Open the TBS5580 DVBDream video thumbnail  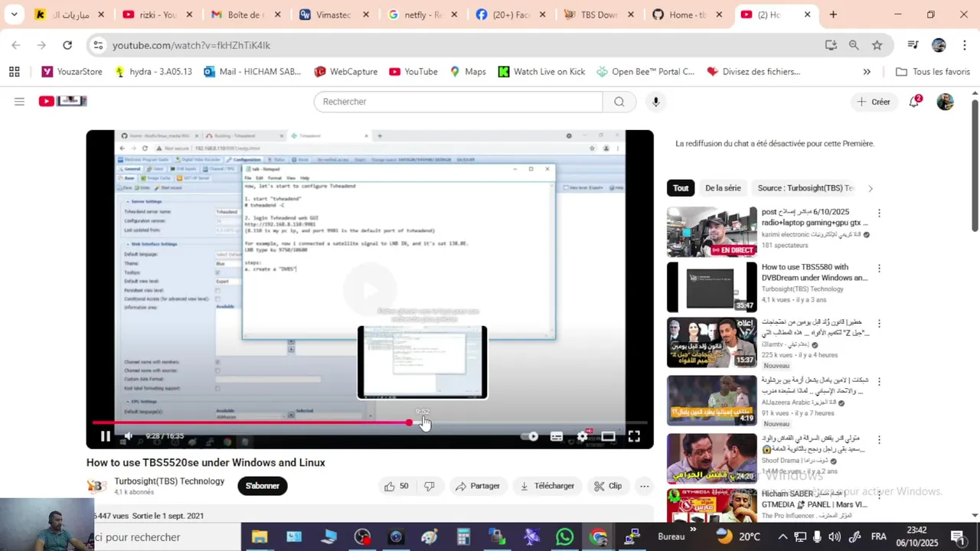tap(711, 287)
